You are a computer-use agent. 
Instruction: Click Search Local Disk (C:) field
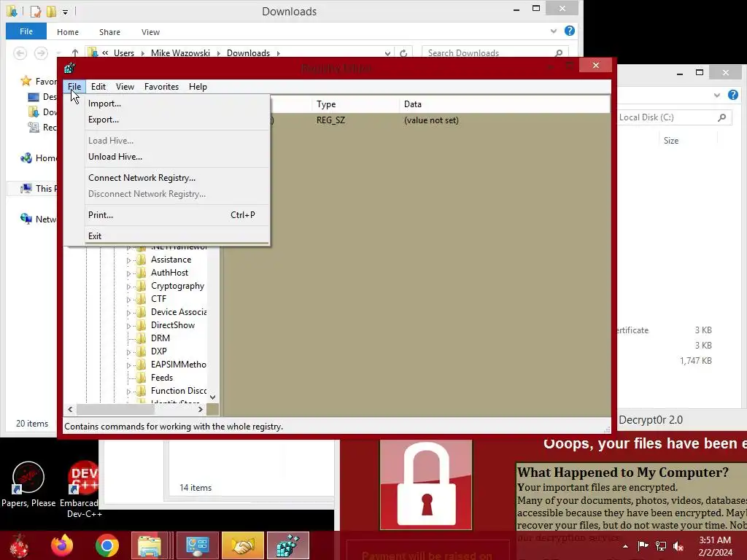(x=673, y=117)
